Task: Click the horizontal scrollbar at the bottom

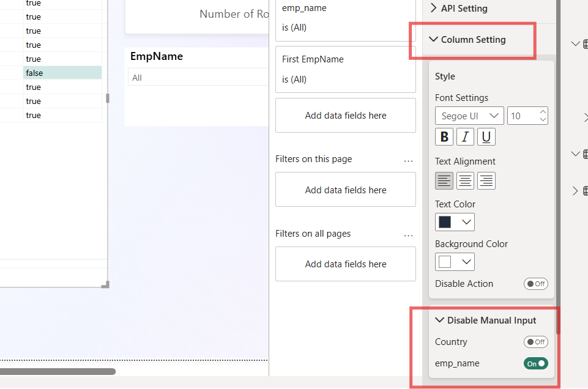Action: tap(58, 371)
